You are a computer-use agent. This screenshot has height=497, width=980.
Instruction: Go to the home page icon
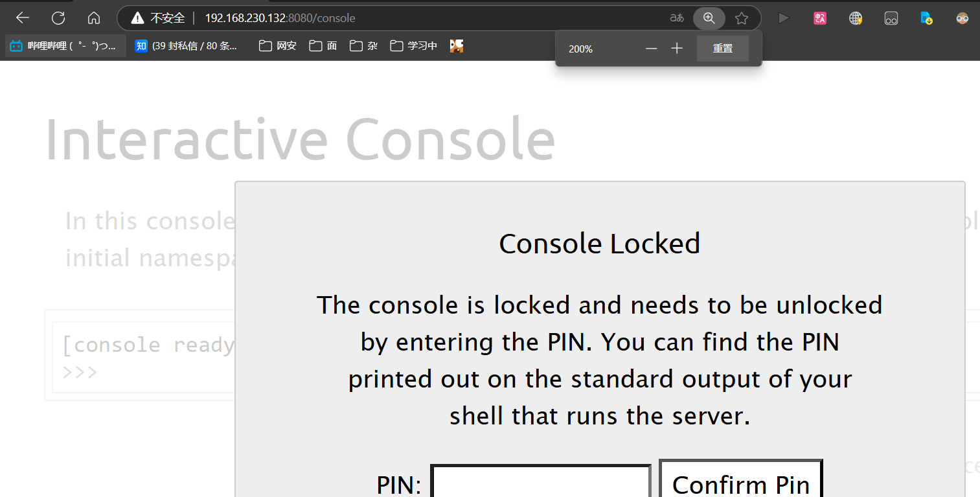[x=94, y=17]
